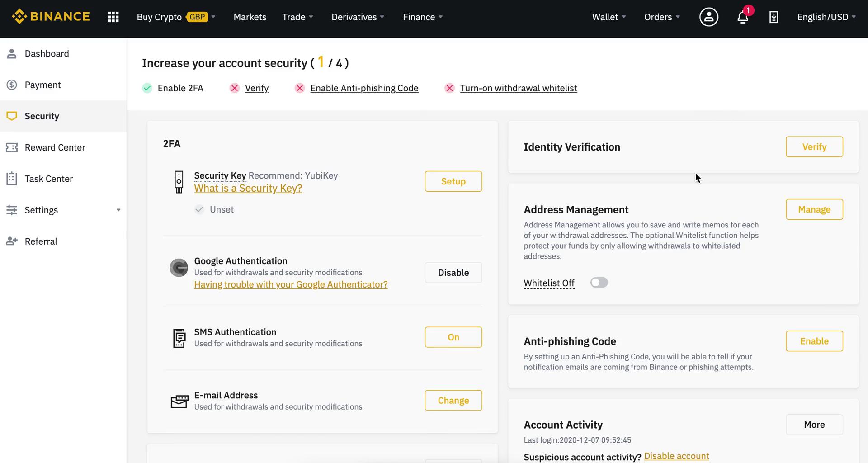Enable the Anti-phishing Code
868x463 pixels.
(x=814, y=341)
